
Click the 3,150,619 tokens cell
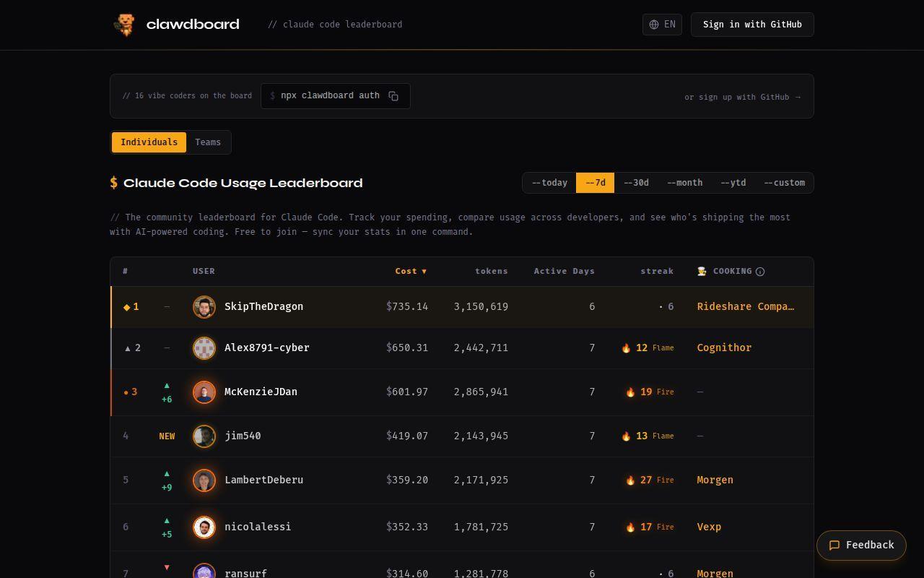click(x=481, y=307)
